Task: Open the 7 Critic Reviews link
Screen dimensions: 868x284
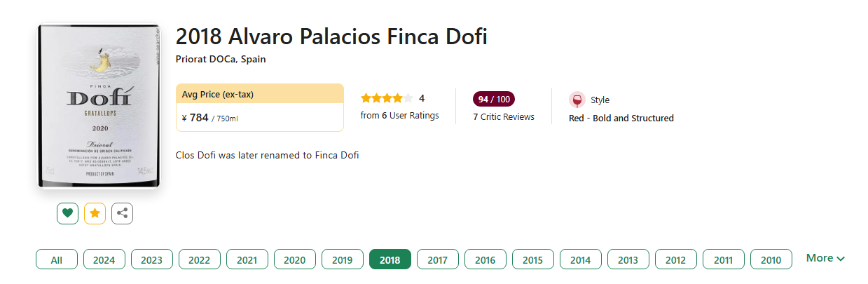Action: (504, 116)
